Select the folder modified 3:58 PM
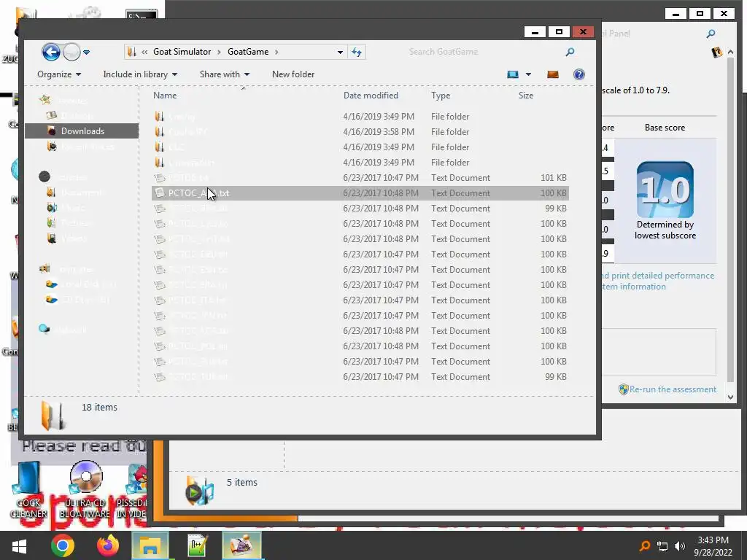The height and width of the screenshot is (560, 747). point(360,132)
